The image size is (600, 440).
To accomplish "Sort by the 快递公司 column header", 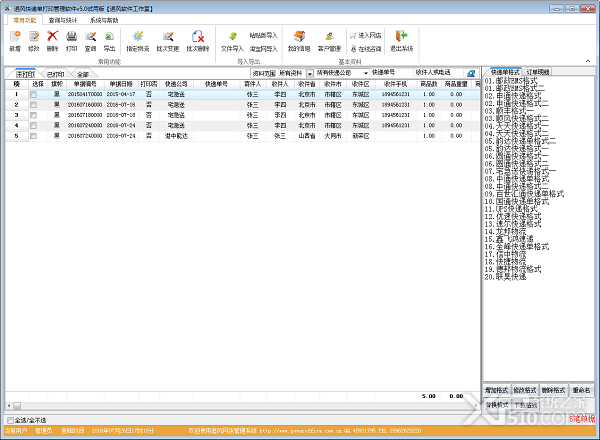I will (176, 84).
